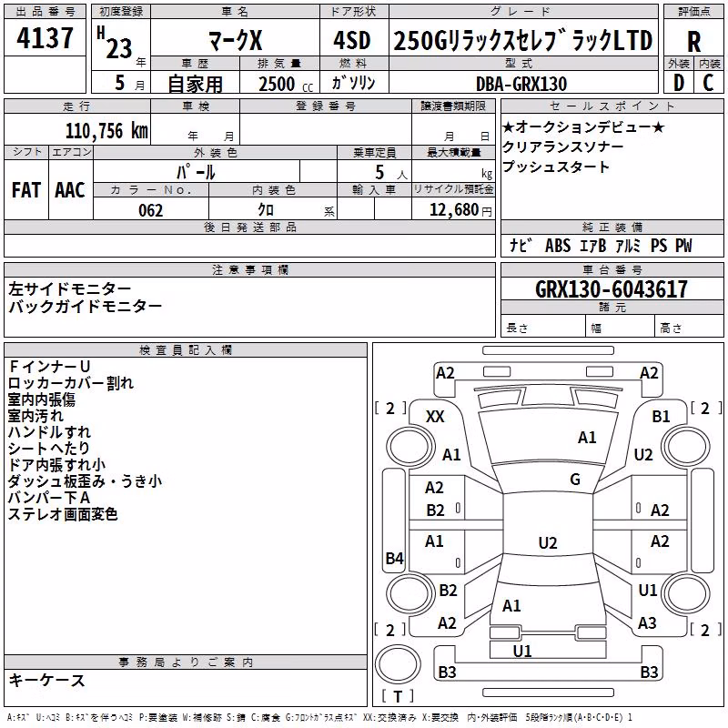Click displacement value 2500 cc

[286, 84]
